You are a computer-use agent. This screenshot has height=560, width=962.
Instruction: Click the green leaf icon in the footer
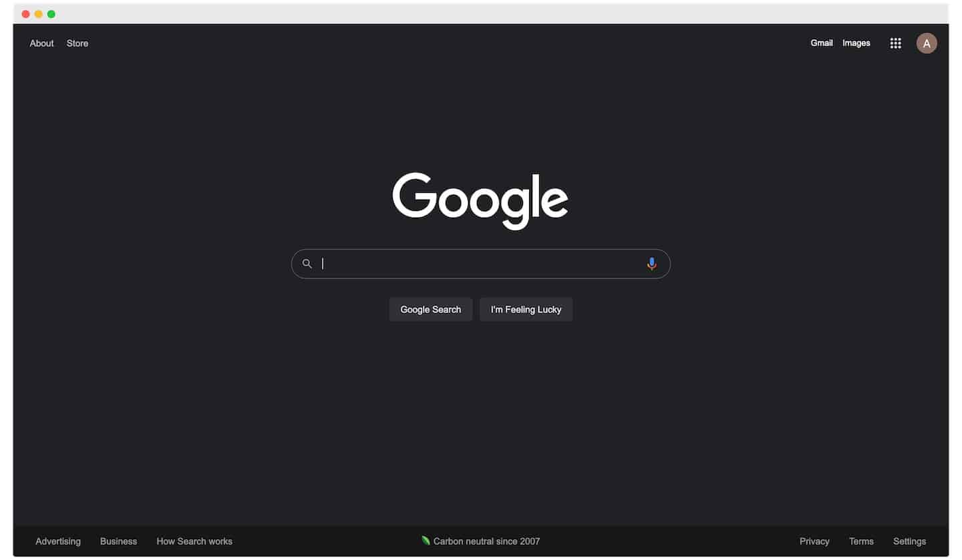click(426, 541)
